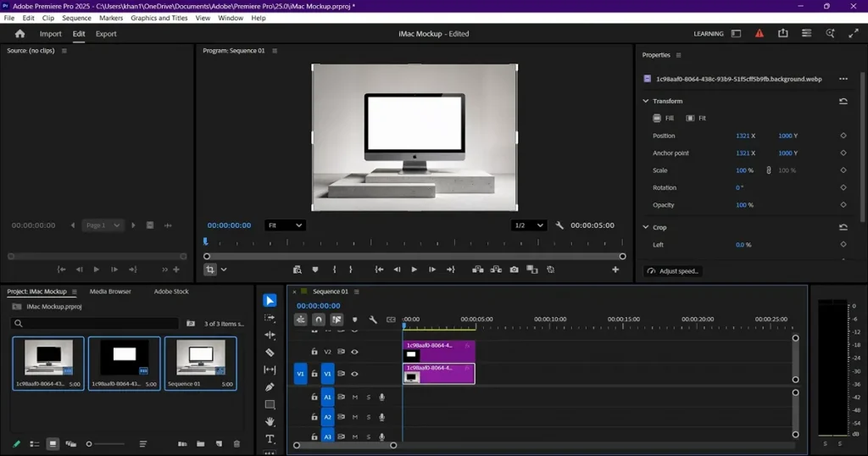Viewport: 868px width, 456px height.
Task: Select the Ripple Edit tool
Action: coord(270,335)
